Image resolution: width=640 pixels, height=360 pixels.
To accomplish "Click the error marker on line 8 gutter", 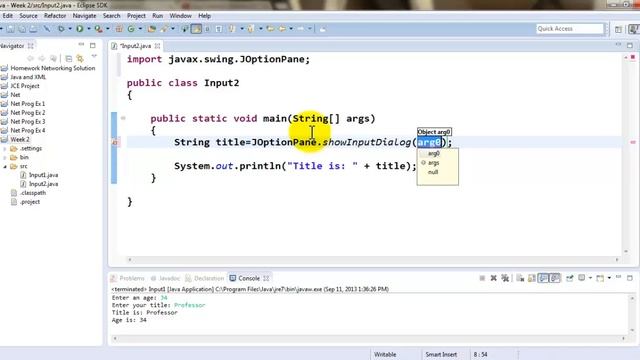I will point(115,142).
